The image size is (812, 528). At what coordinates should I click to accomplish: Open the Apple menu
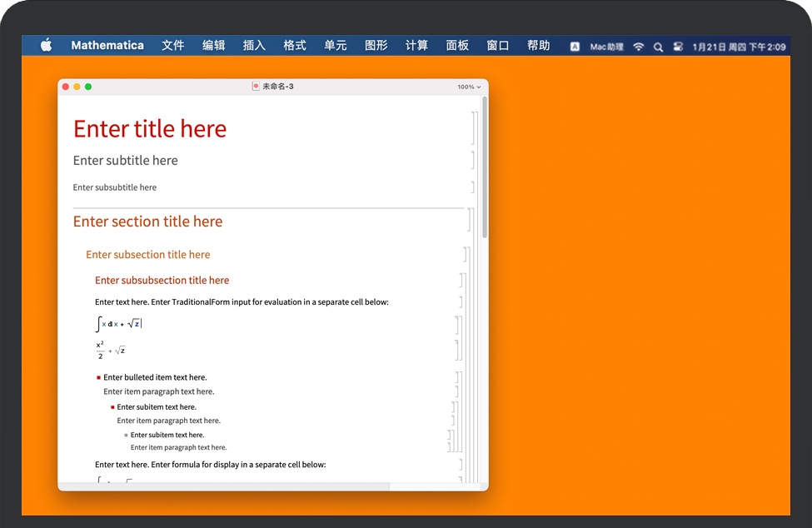[x=46, y=46]
